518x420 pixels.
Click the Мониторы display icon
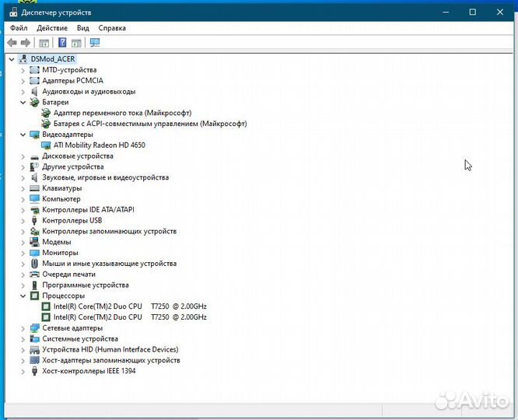(x=34, y=253)
